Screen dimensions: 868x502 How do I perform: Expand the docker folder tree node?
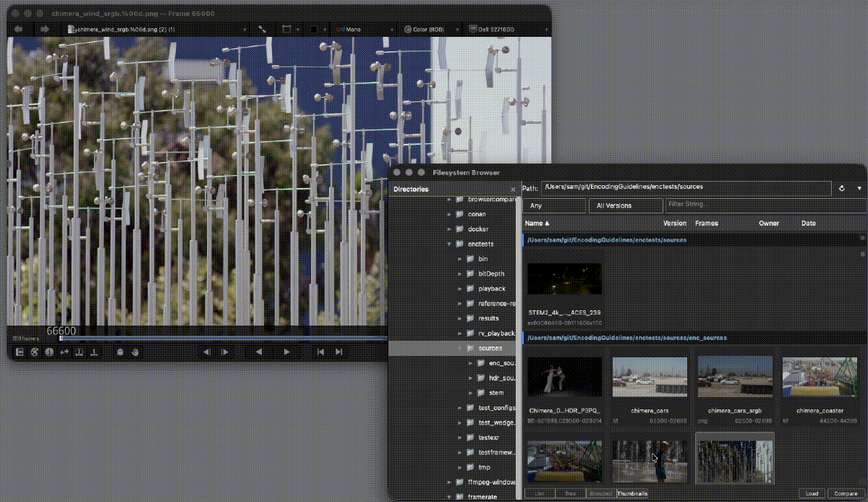pyautogui.click(x=449, y=229)
